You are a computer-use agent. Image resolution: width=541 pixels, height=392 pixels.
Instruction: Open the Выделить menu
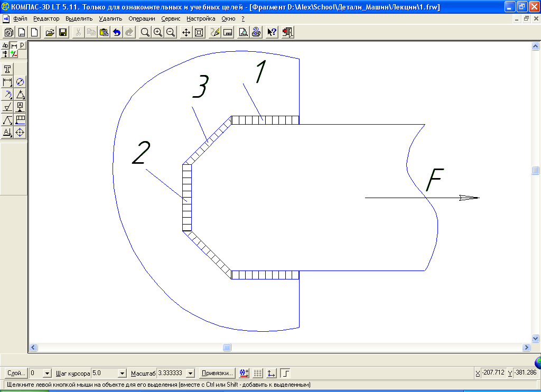[79, 18]
